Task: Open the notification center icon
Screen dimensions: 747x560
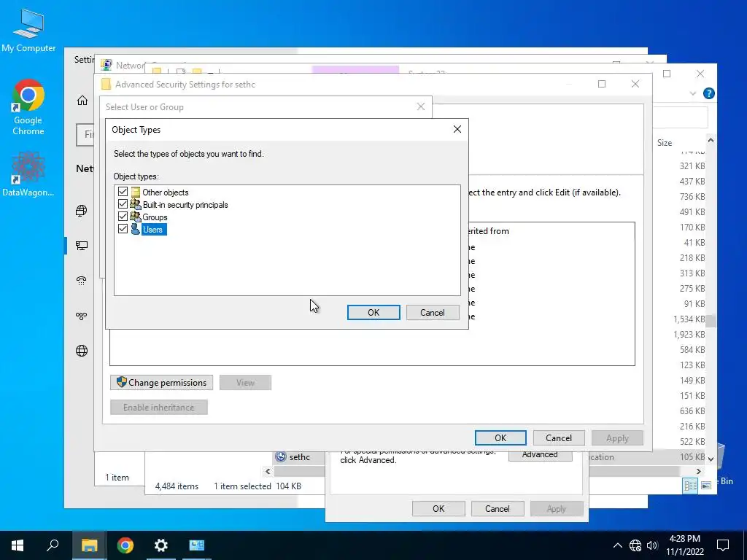Action: coord(723,545)
